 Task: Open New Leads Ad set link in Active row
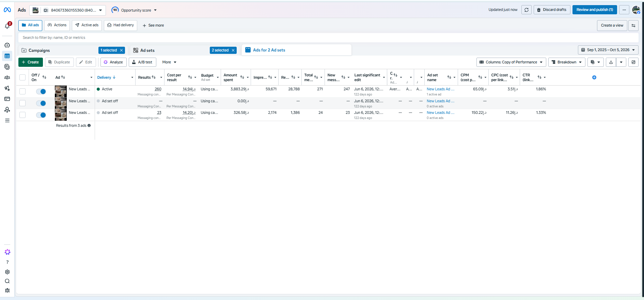pyautogui.click(x=440, y=89)
